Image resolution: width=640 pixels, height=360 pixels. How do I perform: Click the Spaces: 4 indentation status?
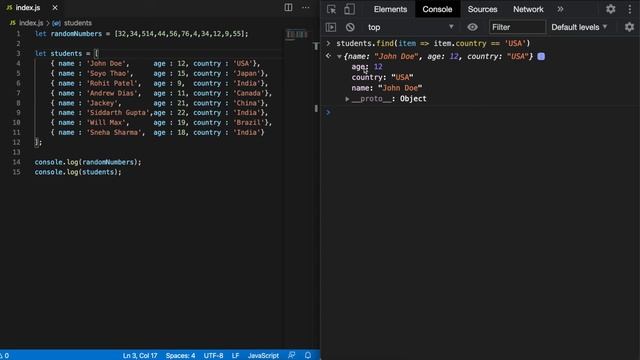pos(180,356)
